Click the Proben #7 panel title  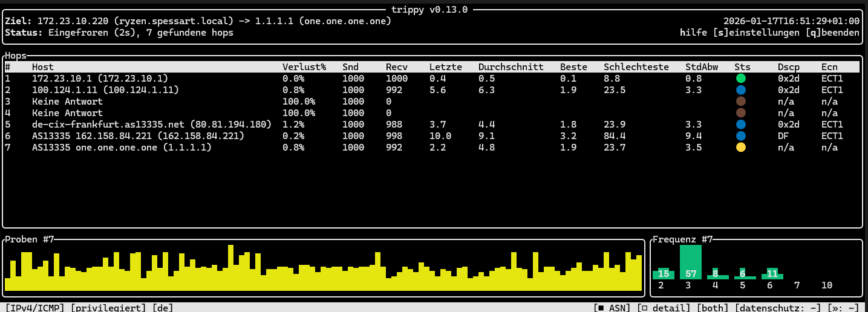point(30,239)
